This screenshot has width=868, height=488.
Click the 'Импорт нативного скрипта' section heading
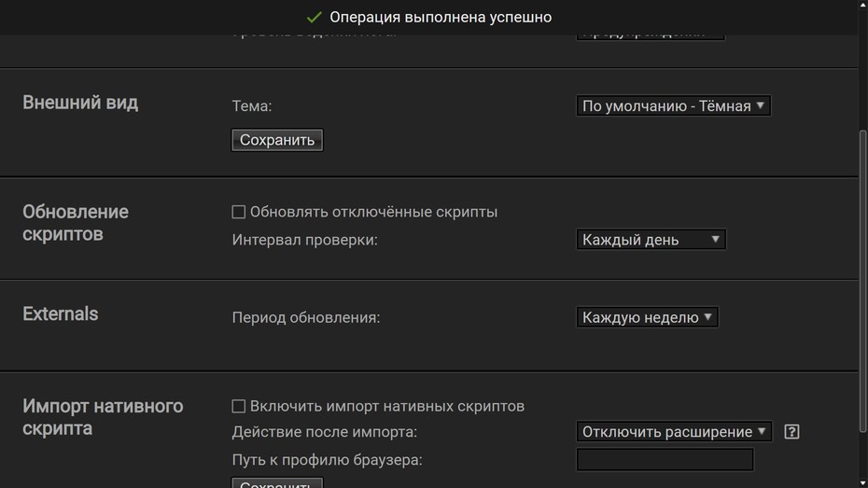tap(103, 417)
